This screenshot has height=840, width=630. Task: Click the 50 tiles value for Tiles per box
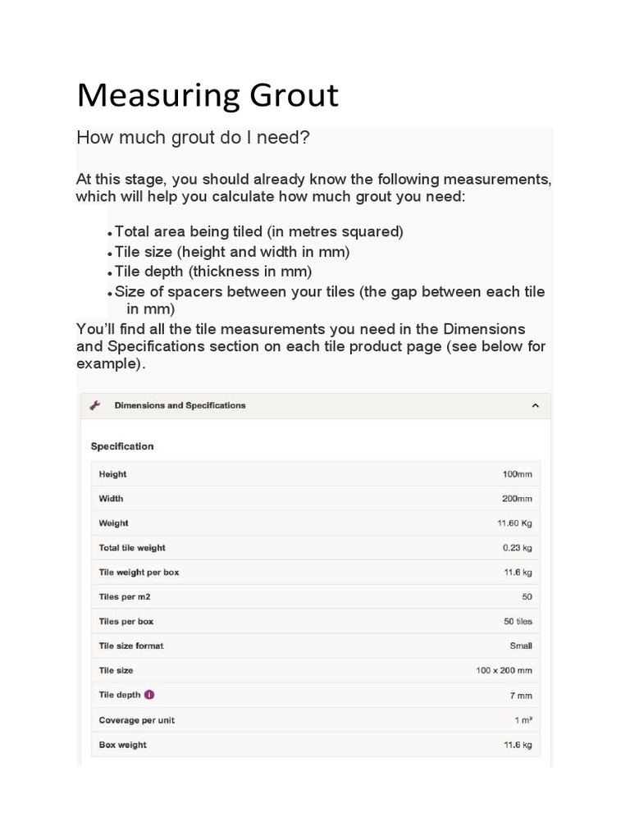point(518,622)
